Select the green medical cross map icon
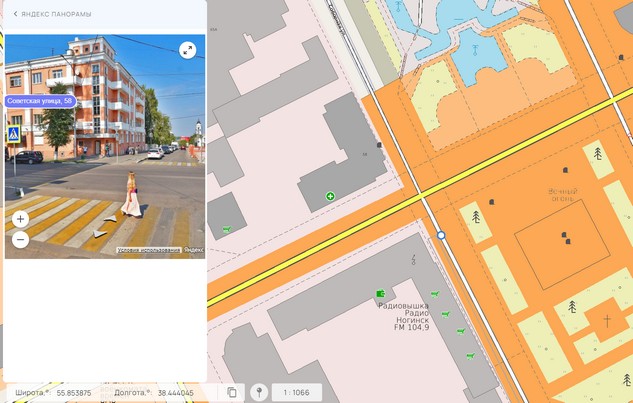This screenshot has height=403, width=633. tap(330, 196)
